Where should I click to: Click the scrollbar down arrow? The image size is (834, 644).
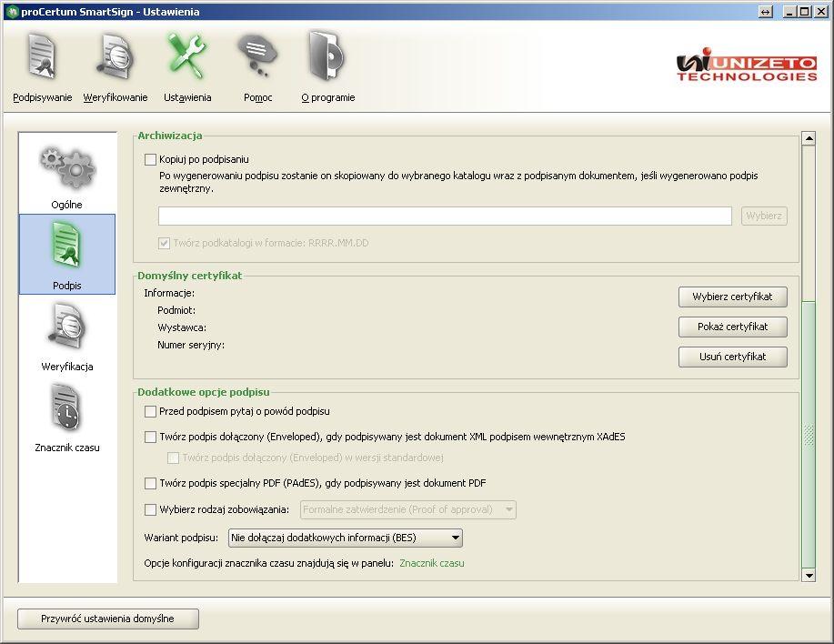point(809,576)
